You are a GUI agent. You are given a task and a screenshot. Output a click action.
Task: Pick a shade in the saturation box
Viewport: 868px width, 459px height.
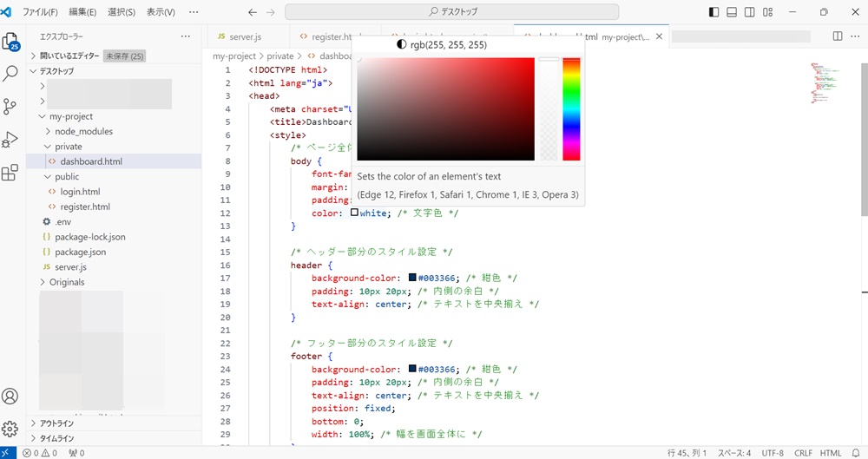445,109
